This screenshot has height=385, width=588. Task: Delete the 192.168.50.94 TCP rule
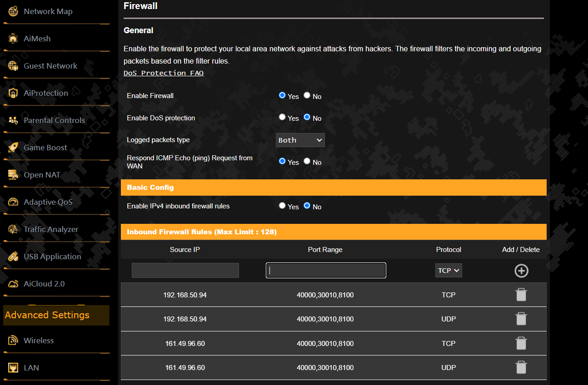point(521,295)
